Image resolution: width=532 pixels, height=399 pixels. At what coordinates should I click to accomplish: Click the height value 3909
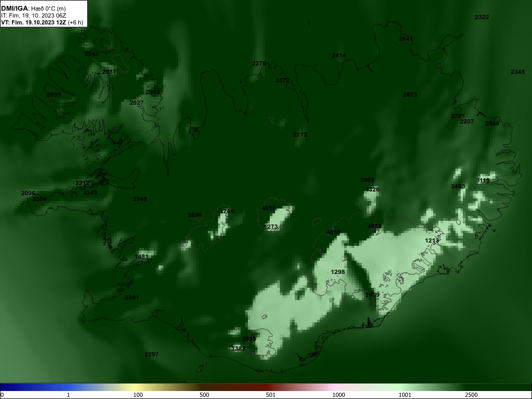pos(367,180)
